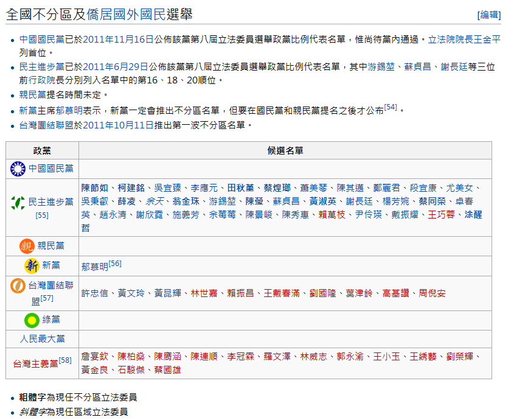
Task: Jump to footnote 58
Action: coord(65,360)
